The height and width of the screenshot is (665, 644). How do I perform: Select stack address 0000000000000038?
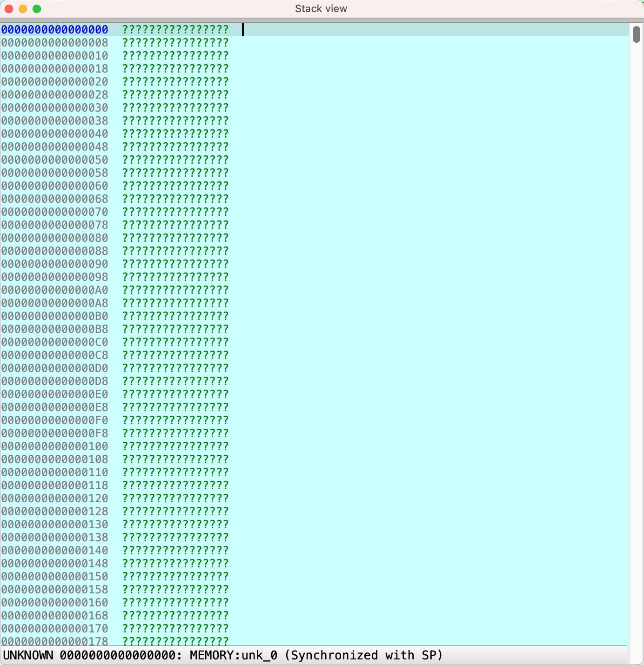click(x=55, y=121)
